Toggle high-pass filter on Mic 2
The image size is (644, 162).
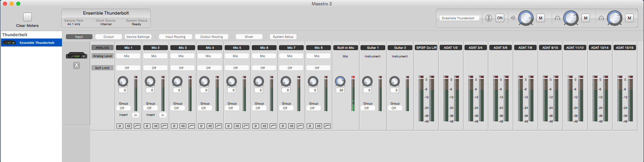164,126
